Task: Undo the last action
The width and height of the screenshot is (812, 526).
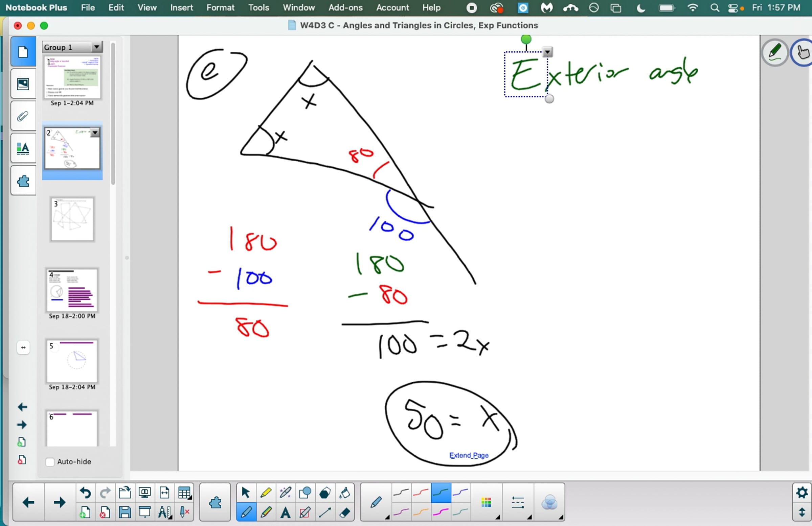Action: (85, 493)
